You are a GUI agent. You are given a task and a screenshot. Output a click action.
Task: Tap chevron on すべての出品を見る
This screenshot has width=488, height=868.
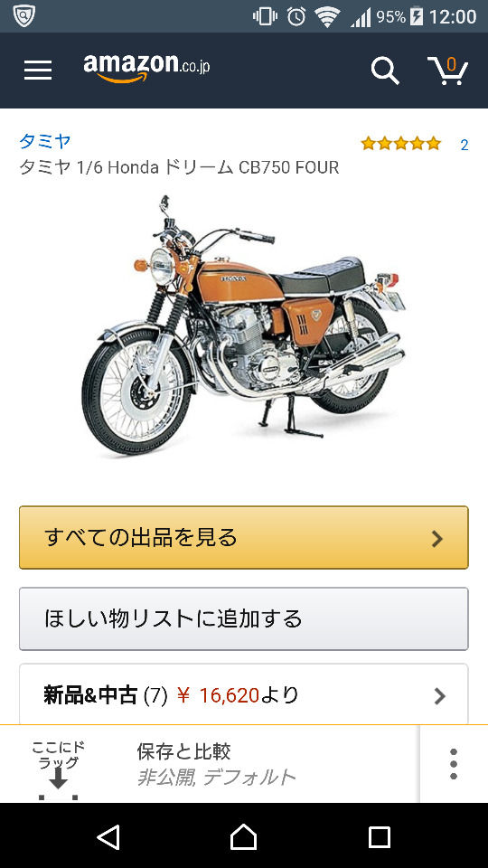pyautogui.click(x=437, y=539)
